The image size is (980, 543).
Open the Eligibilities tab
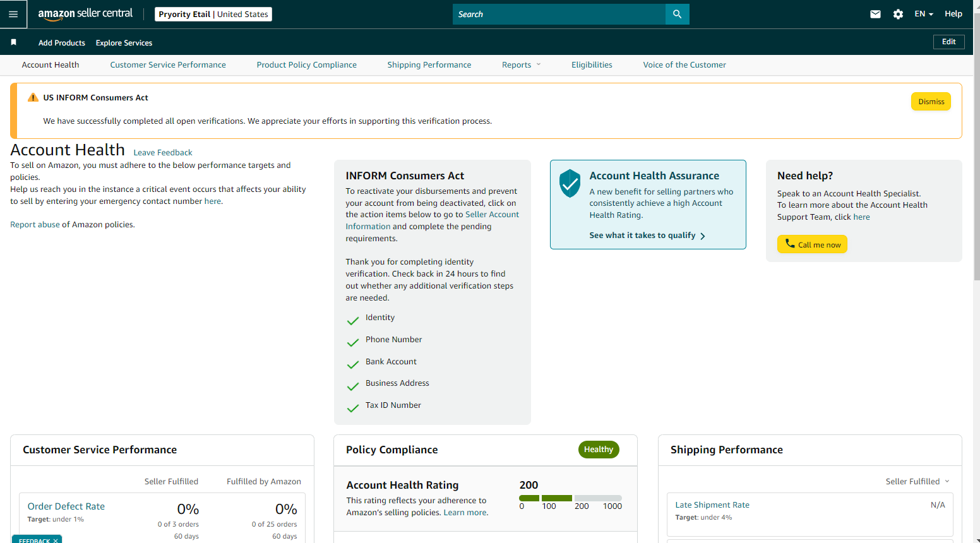tap(592, 64)
